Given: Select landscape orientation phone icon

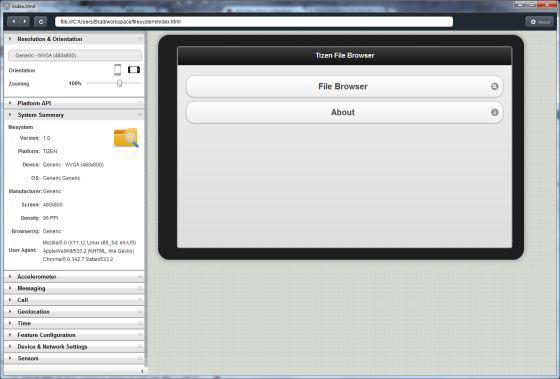Looking at the screenshot, I should pyautogui.click(x=134, y=70).
